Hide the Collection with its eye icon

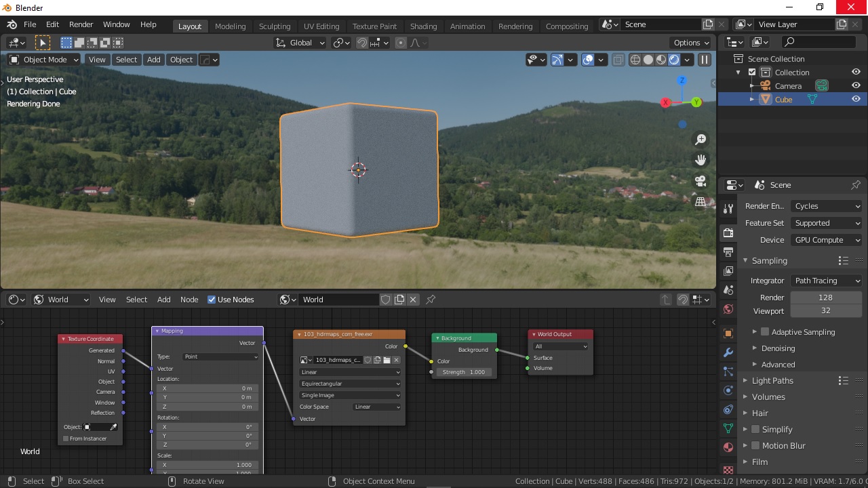[x=856, y=72]
